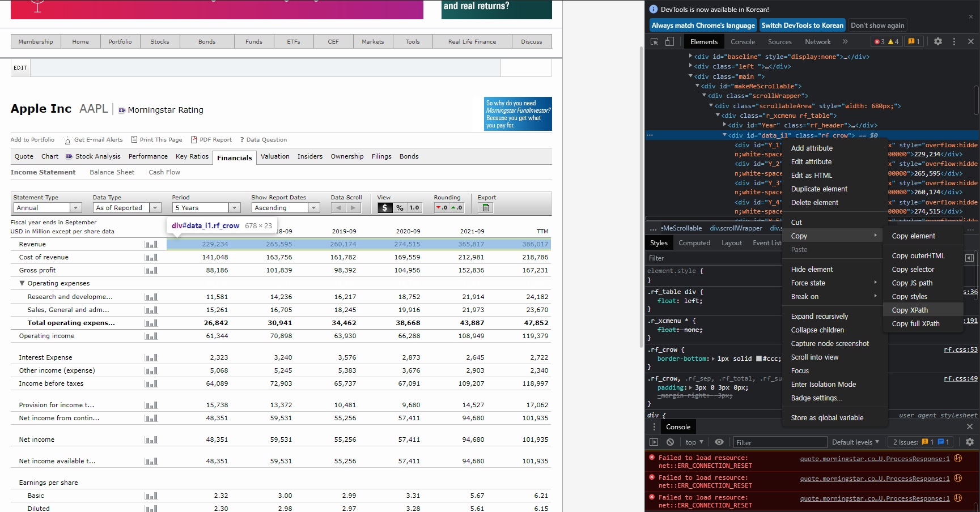Toggle the device toolbar icon
The width and height of the screenshot is (980, 512).
coord(669,42)
